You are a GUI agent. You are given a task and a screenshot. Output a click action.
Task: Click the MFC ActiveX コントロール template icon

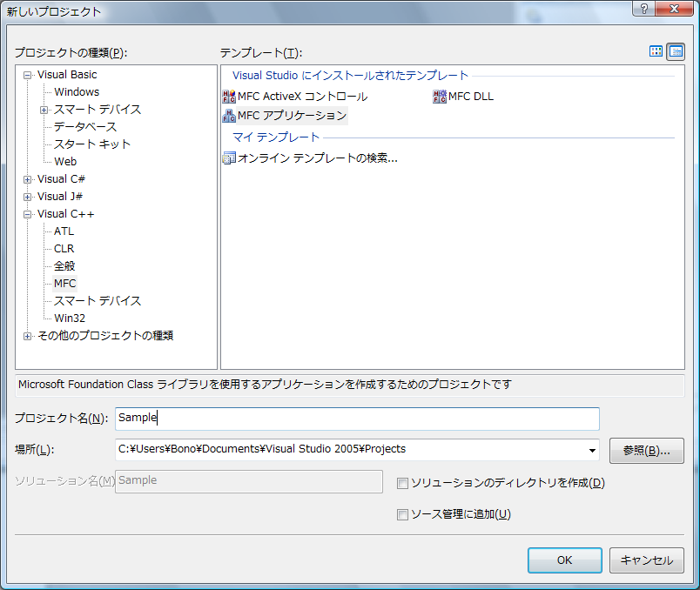coord(229,97)
